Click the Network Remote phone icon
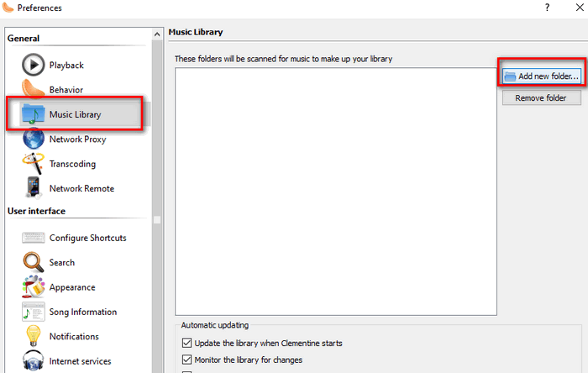The image size is (588, 373). 33,188
